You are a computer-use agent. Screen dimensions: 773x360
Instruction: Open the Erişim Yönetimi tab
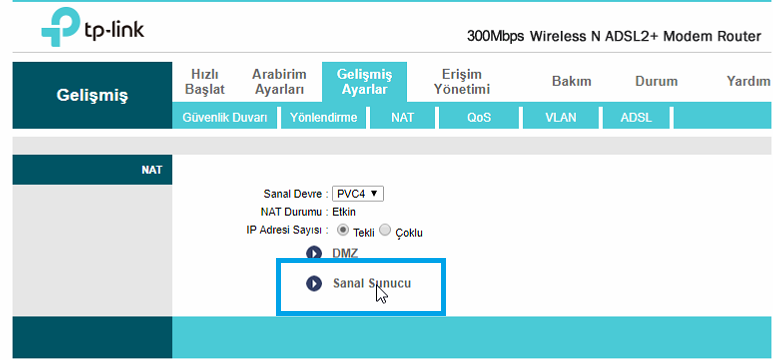(461, 82)
